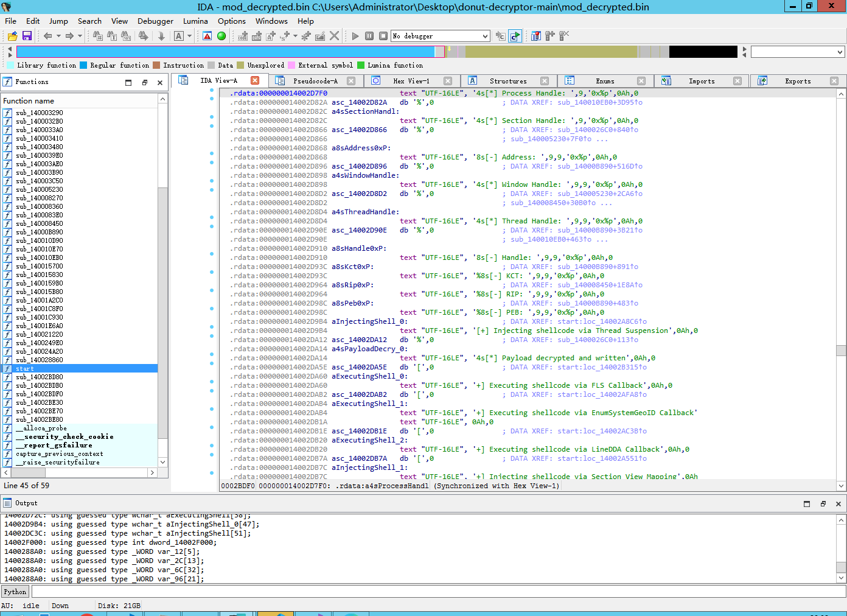Viewport: 847px width, 616px height.
Task: Click the pause process toolbar button
Action: tap(369, 36)
